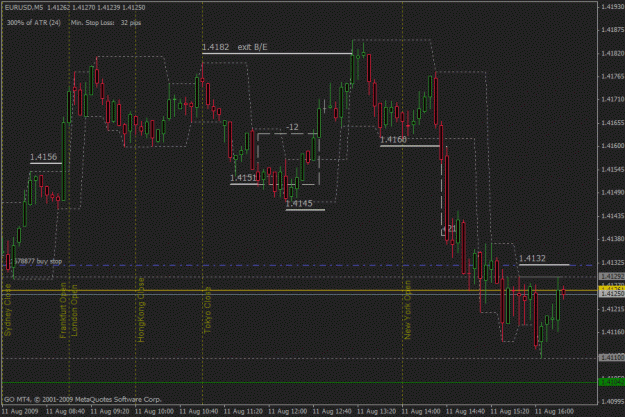Select the '578877 buy stop' order label

click(38, 262)
